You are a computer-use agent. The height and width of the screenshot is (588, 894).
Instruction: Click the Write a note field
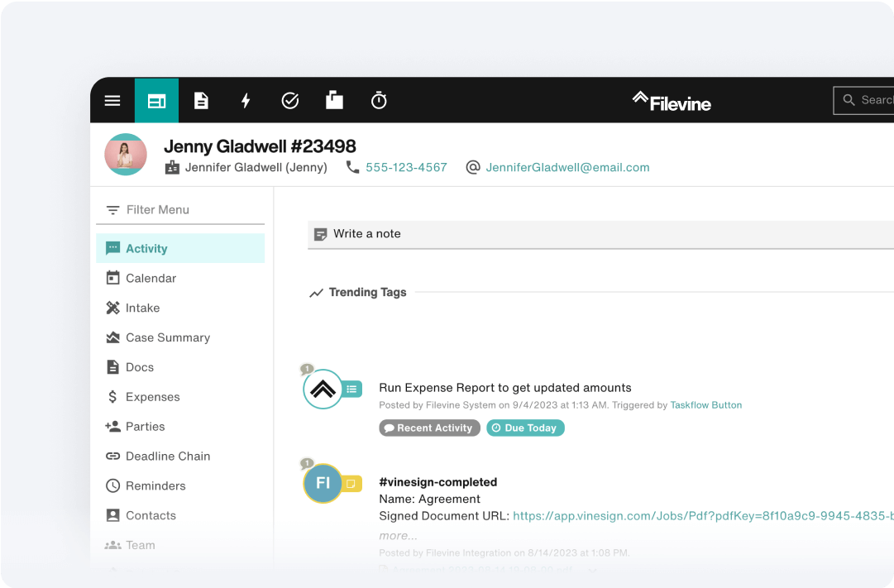pyautogui.click(x=579, y=234)
